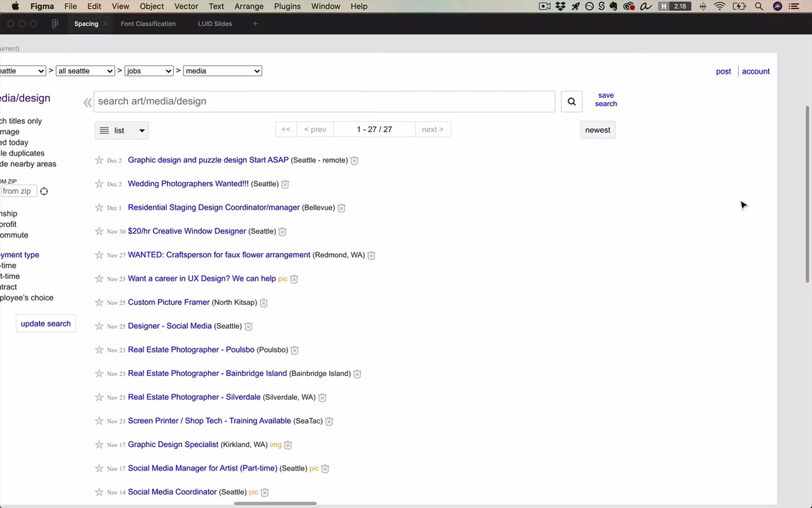Add a new tab with plus button
Viewport: 812px width, 508px height.
256,23
